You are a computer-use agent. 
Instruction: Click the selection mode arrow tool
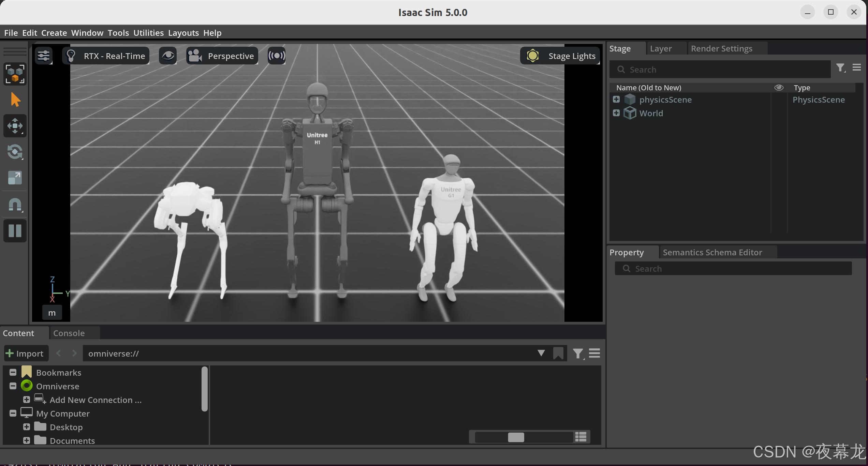[15, 100]
